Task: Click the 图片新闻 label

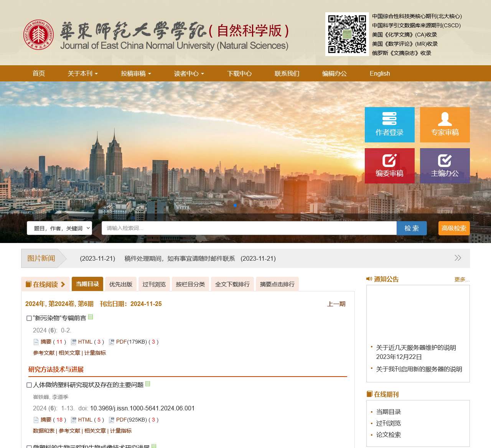Action: [41, 258]
